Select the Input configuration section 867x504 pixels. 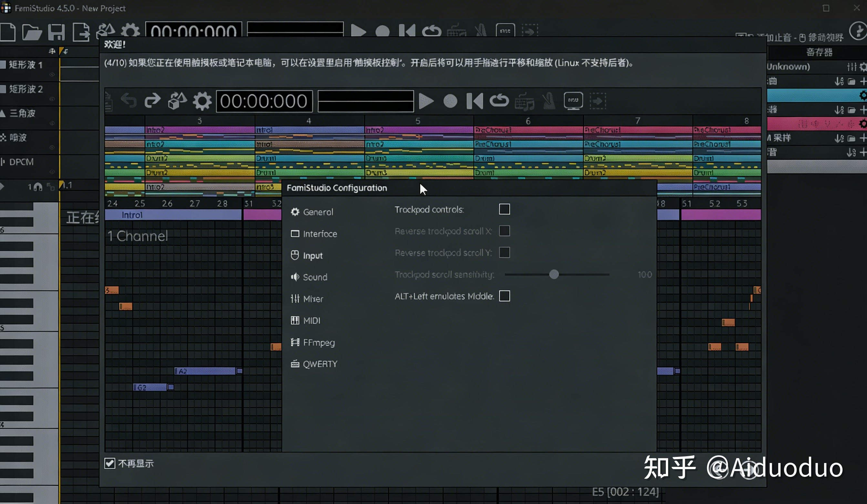pyautogui.click(x=306, y=256)
